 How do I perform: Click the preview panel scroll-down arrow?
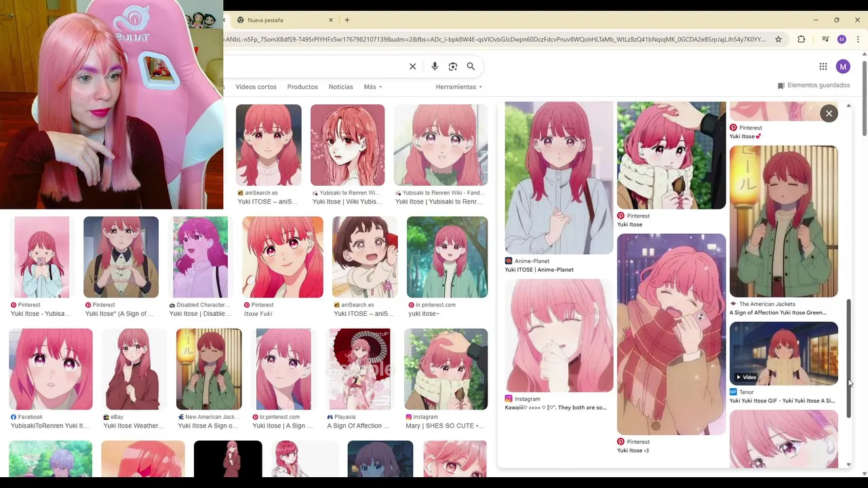(x=848, y=465)
